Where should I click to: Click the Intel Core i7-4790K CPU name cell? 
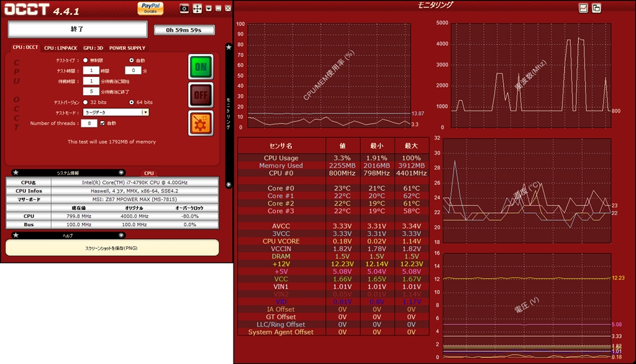[135, 183]
